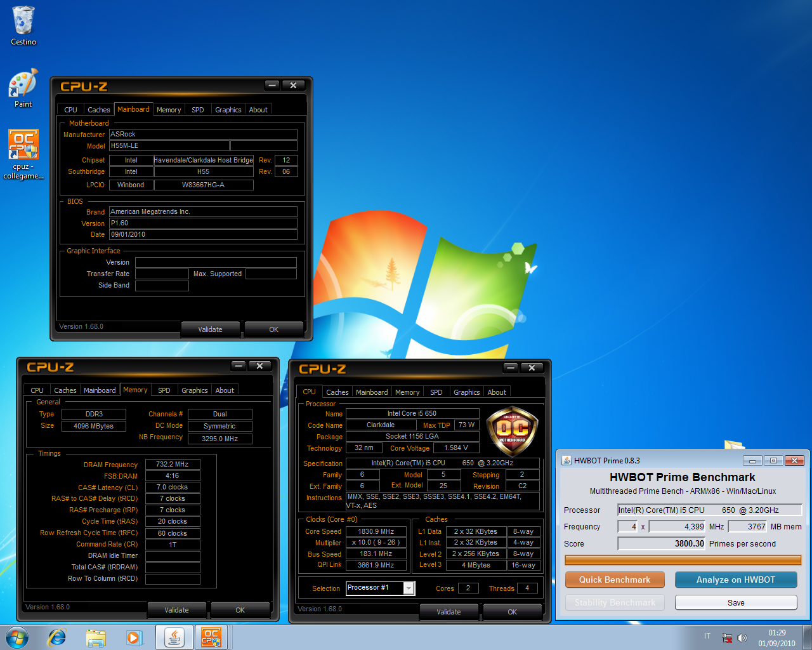Click Level 3 cache value 4 MBytes
Screen dimensions: 812x650
coord(476,565)
